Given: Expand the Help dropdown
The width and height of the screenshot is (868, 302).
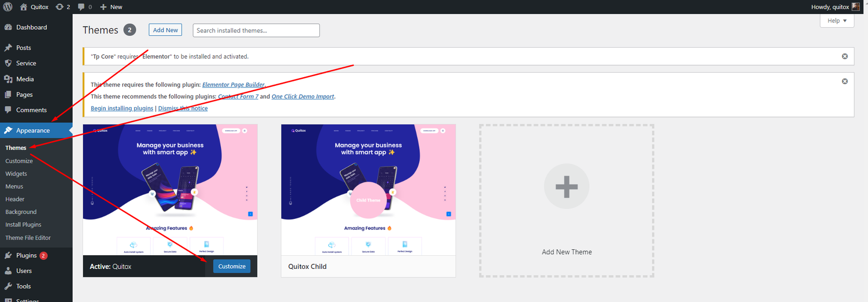Looking at the screenshot, I should click(837, 21).
